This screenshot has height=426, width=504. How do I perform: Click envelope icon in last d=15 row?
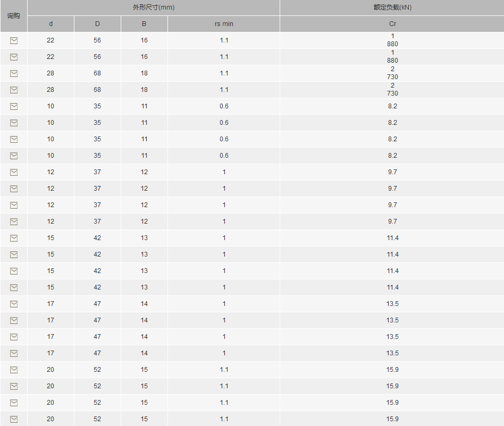tap(14, 287)
